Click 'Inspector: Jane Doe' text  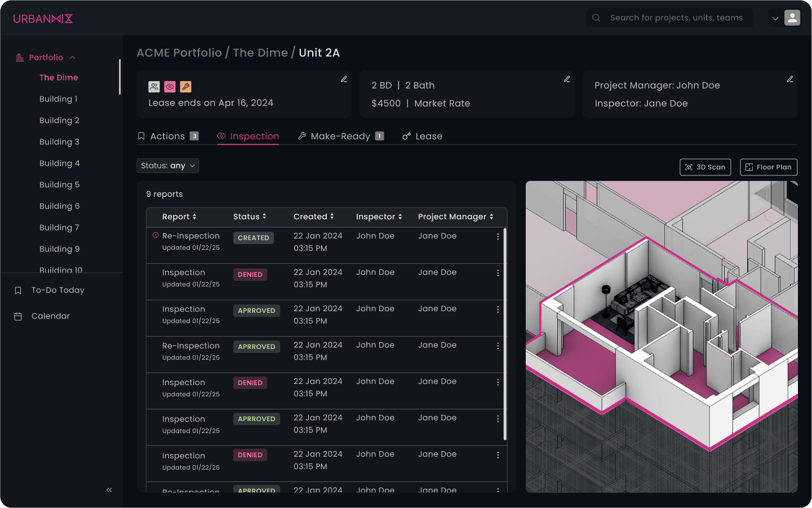[x=641, y=104]
